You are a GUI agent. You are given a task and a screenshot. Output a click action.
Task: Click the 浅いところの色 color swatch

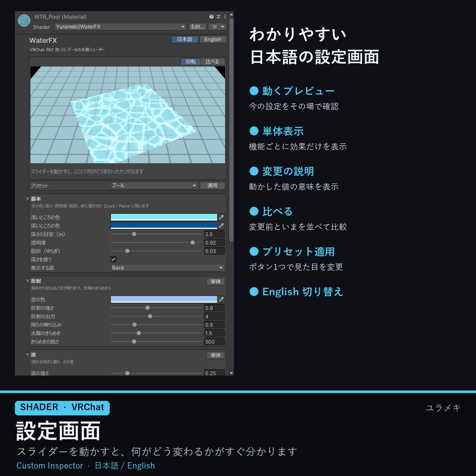click(x=164, y=217)
